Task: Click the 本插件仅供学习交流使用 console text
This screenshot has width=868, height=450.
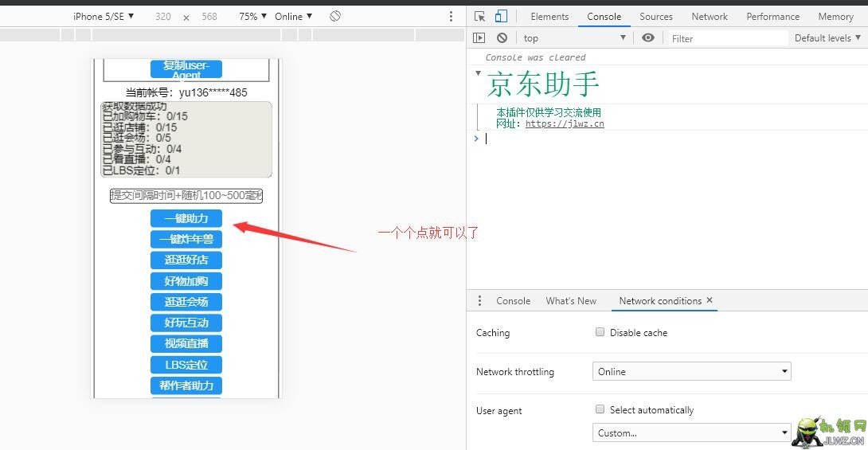Action: [x=549, y=112]
